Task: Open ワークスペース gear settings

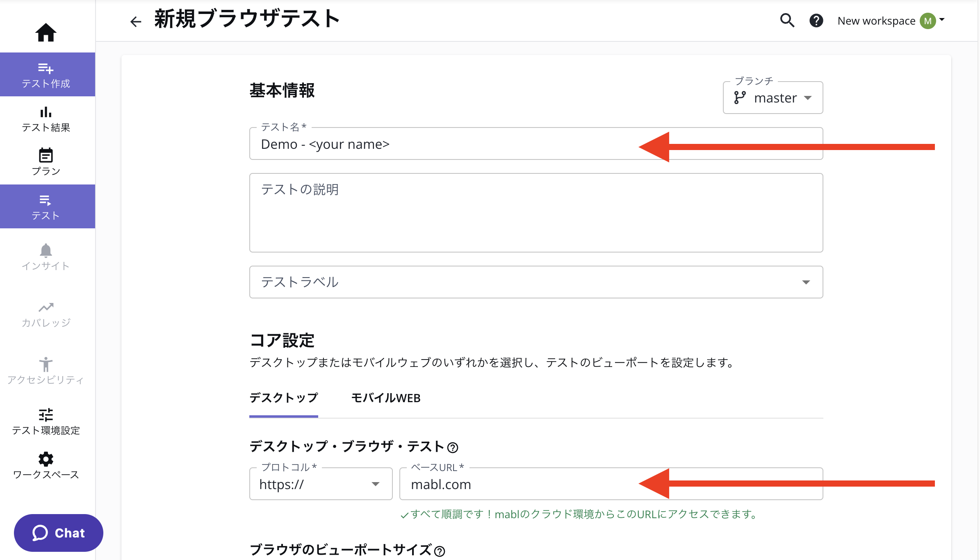Action: click(46, 459)
